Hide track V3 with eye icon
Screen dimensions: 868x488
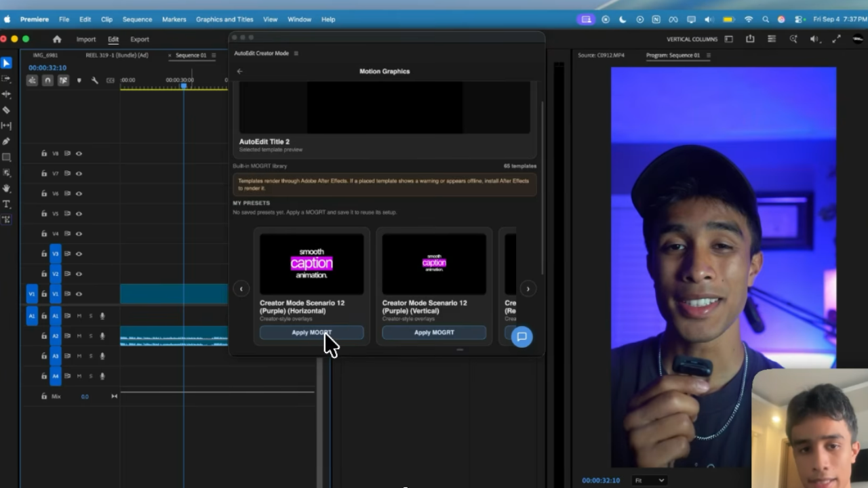click(79, 253)
